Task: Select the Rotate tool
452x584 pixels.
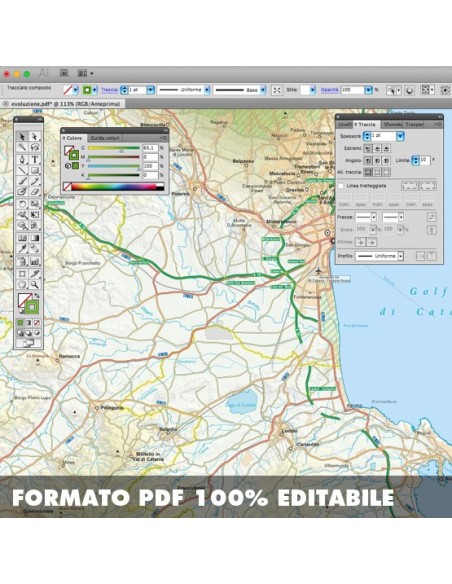Action: tap(22, 204)
